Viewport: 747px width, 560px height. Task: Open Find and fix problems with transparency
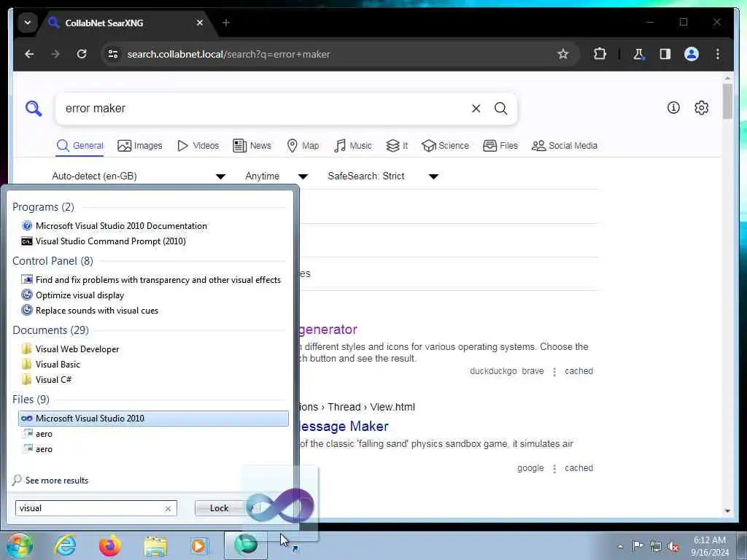pyautogui.click(x=152, y=280)
